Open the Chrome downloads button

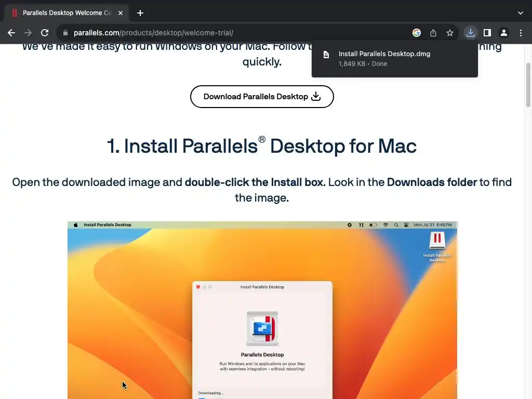(471, 33)
